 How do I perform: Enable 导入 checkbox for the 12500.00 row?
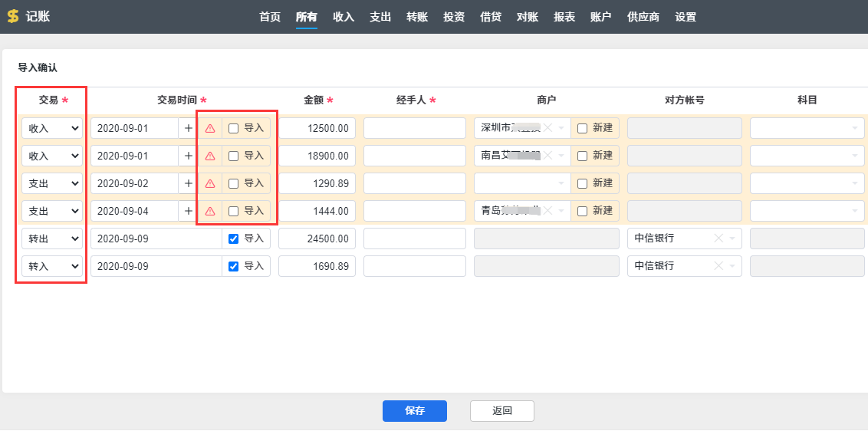coord(234,128)
